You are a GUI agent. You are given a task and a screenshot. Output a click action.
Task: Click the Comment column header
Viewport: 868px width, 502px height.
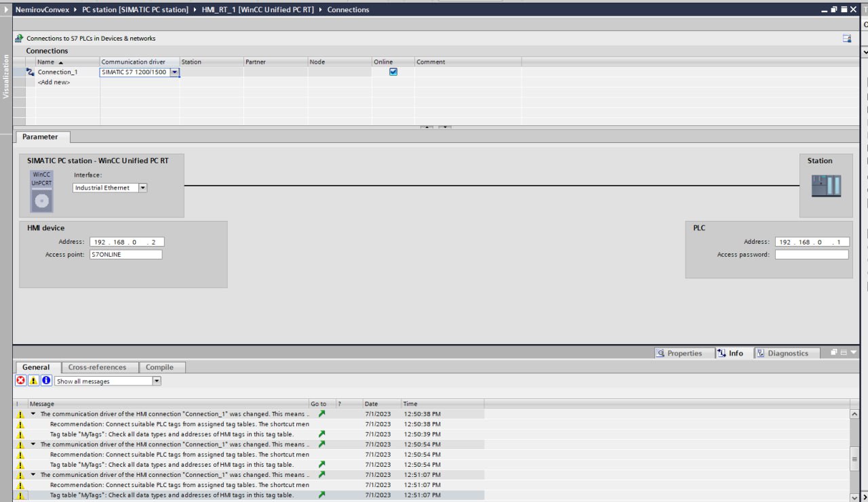tap(468, 62)
